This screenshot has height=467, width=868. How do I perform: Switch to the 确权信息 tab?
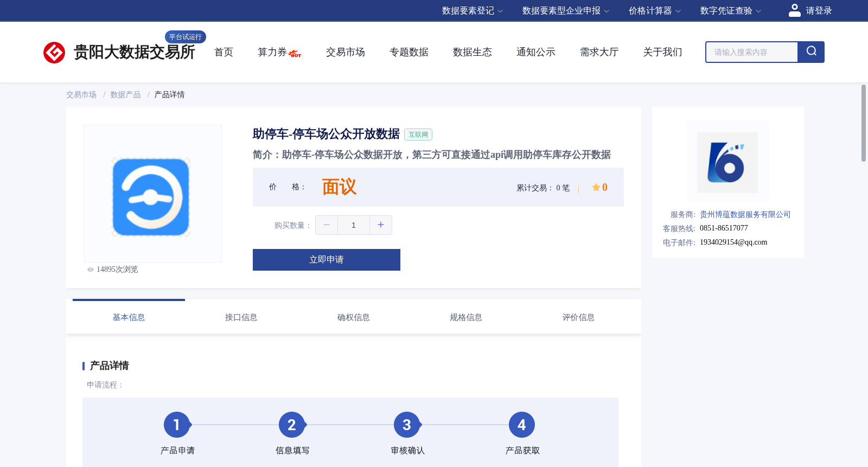(354, 317)
